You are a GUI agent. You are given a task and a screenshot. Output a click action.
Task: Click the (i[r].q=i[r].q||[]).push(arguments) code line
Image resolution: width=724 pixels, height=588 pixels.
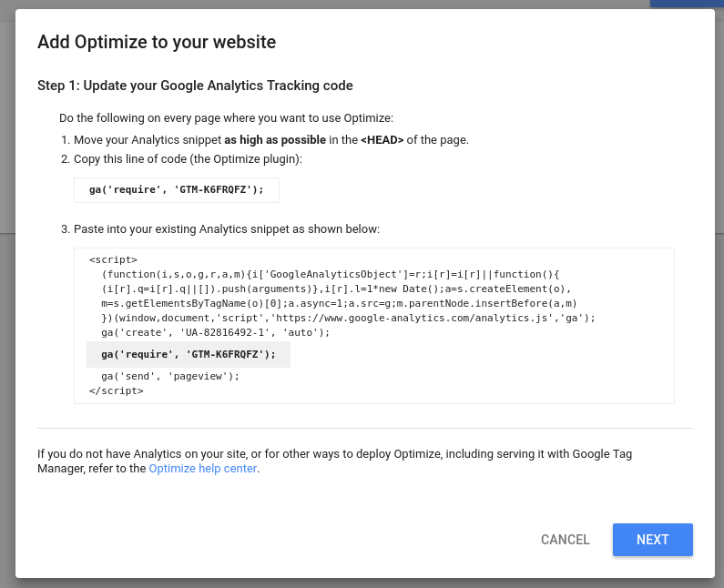(336, 289)
